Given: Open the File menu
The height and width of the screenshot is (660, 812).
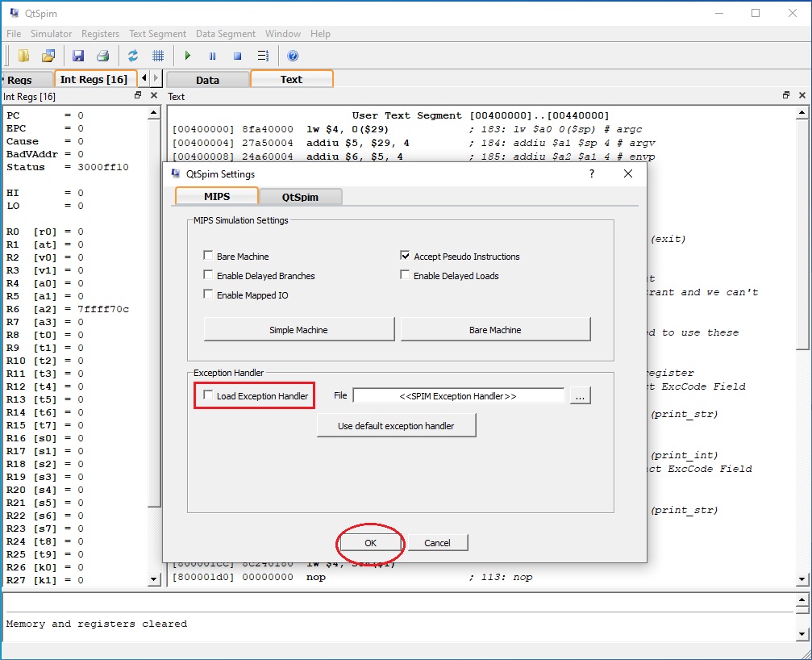Looking at the screenshot, I should pos(14,34).
